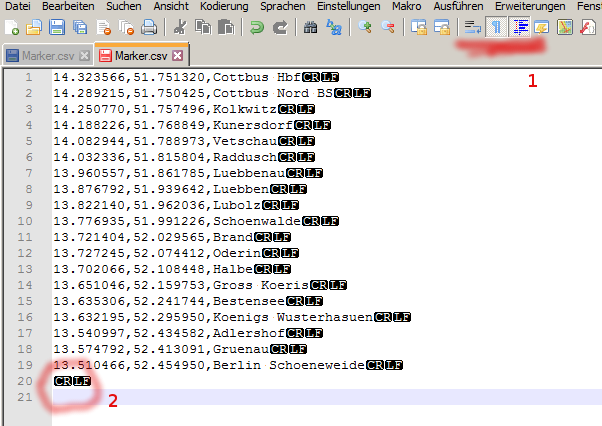Click the CRLF marker on line 20

point(72,381)
